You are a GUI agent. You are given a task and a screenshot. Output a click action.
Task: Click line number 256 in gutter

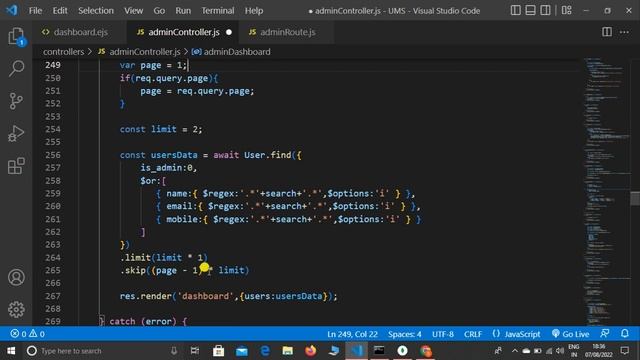coord(53,155)
